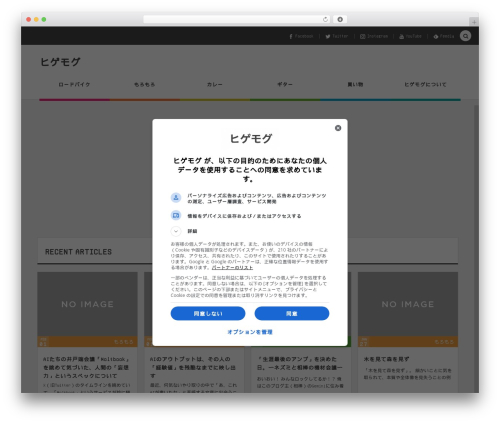This screenshot has height=423, width=500.
Task: Click the 同意しない (do not consent) button
Action: [208, 314]
